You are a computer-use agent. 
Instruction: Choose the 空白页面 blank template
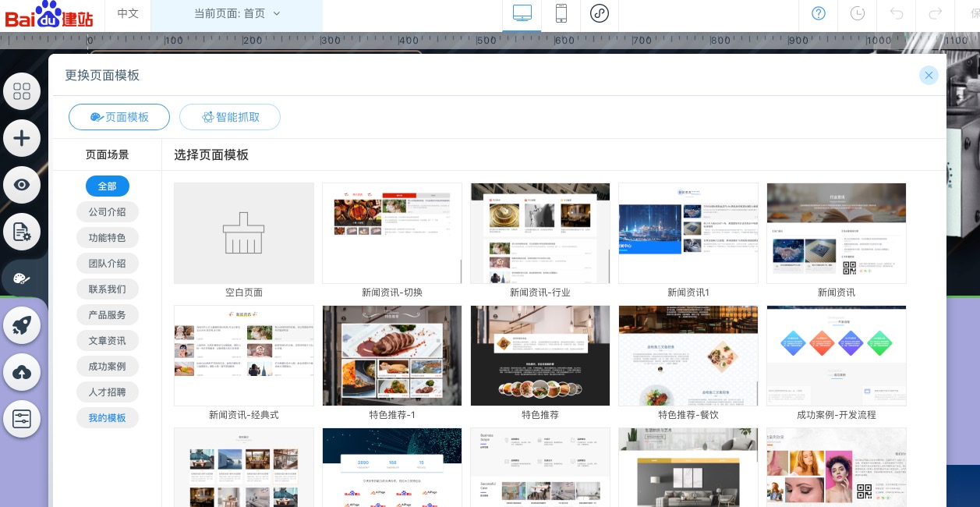[244, 233]
